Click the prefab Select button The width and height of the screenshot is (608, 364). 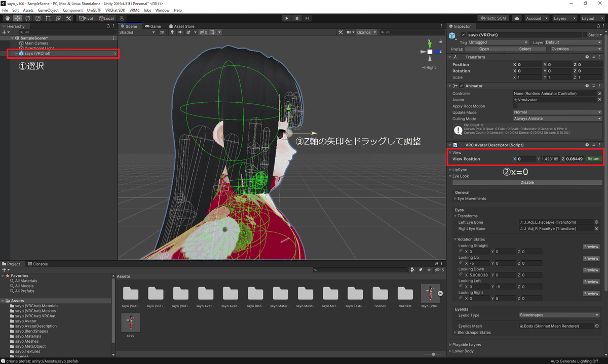(x=525, y=49)
